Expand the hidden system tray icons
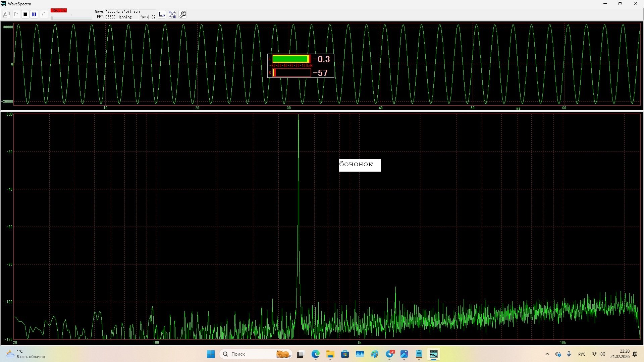The width and height of the screenshot is (644, 362). point(547,354)
